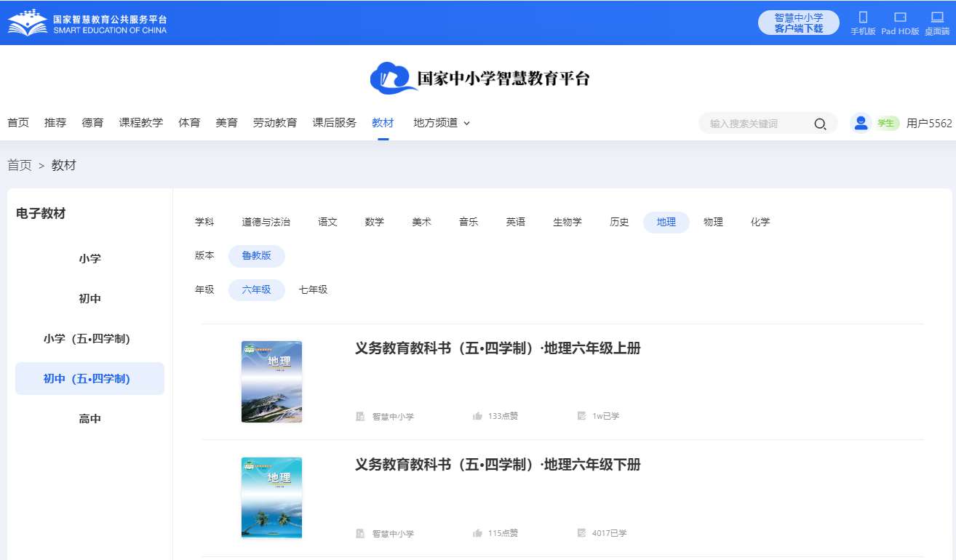Filter by subject 音乐

click(x=469, y=222)
